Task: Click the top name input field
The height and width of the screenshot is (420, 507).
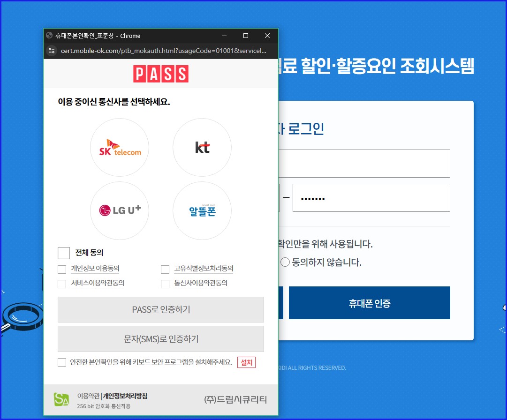Action: point(364,164)
